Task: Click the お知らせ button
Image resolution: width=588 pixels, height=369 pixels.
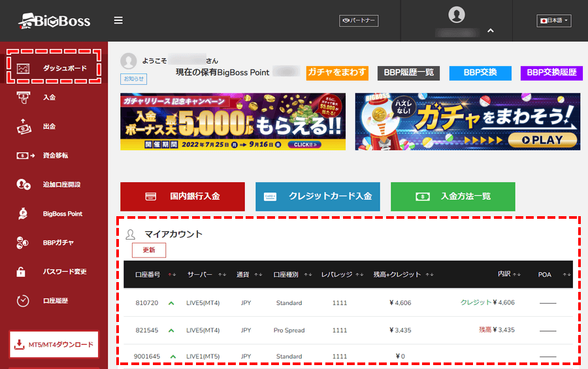Action: pyautogui.click(x=133, y=79)
